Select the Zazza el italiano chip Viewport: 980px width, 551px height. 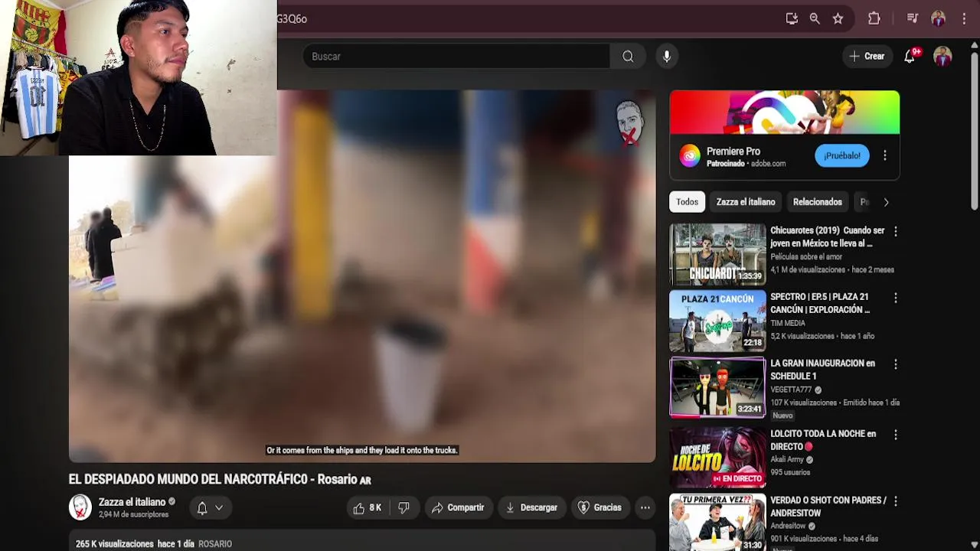(x=746, y=202)
